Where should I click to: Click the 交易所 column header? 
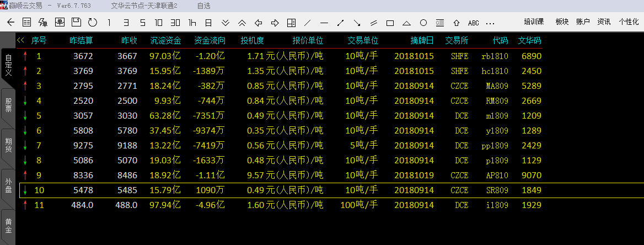[457, 41]
